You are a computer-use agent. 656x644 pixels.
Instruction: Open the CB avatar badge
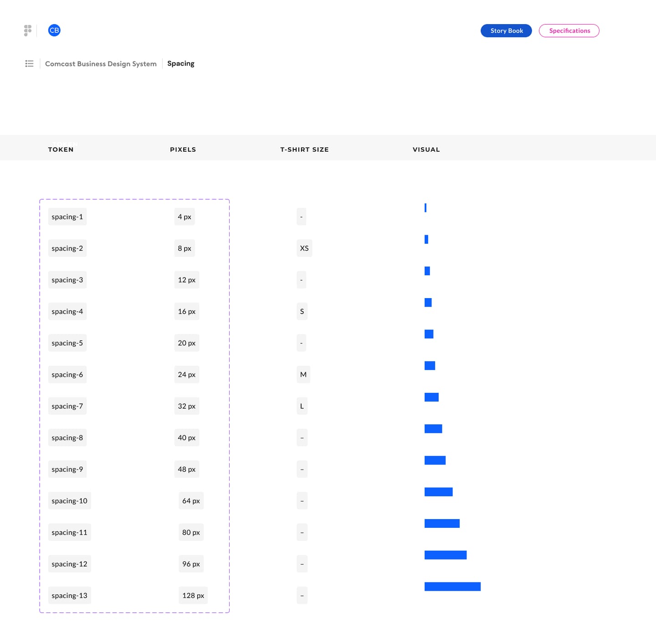54,30
